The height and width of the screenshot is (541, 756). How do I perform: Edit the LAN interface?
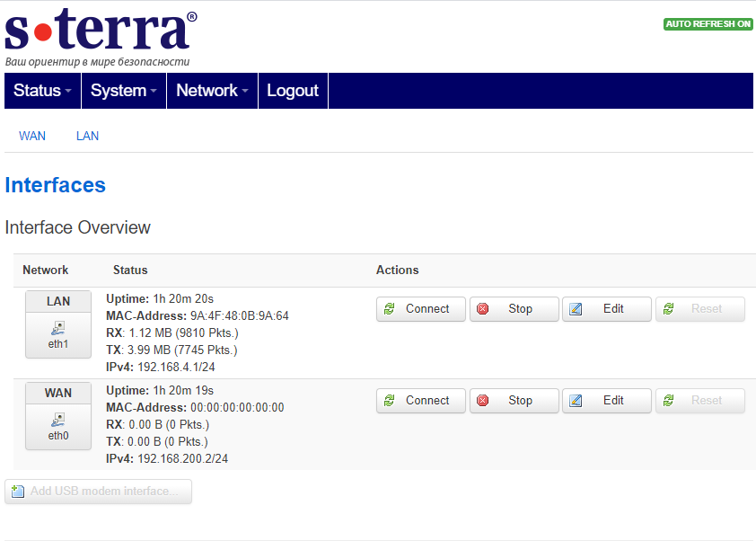click(607, 309)
